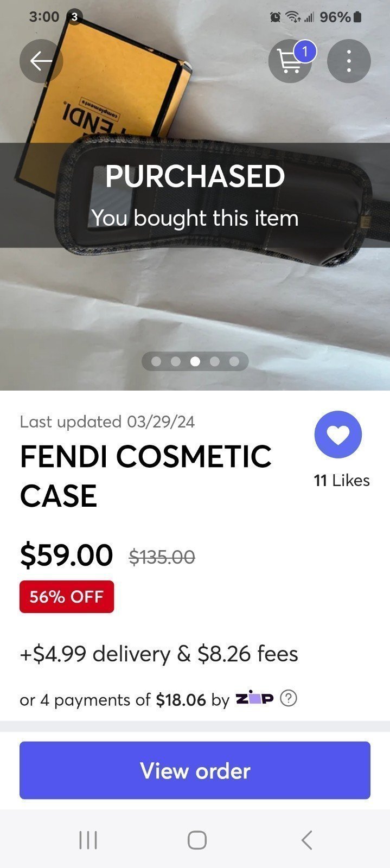Tap the Zip logo

254,699
